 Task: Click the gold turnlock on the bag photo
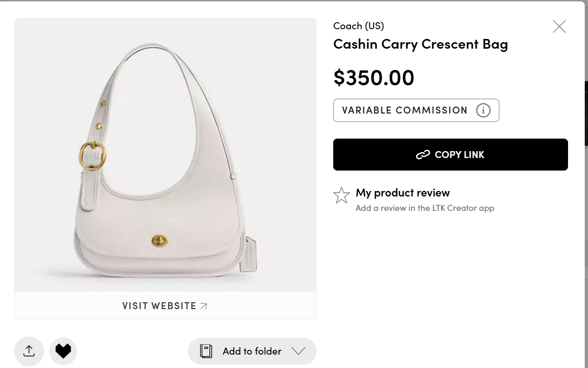[160, 241]
